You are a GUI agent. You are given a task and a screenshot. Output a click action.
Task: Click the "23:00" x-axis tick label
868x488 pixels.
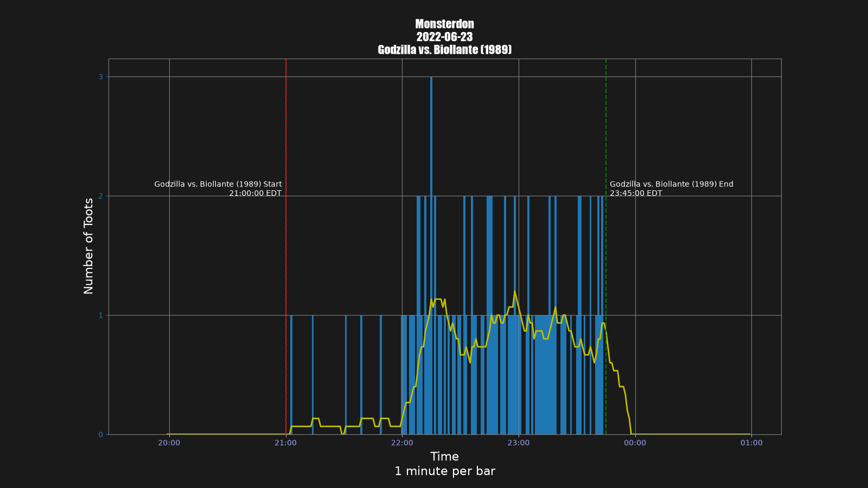click(519, 443)
